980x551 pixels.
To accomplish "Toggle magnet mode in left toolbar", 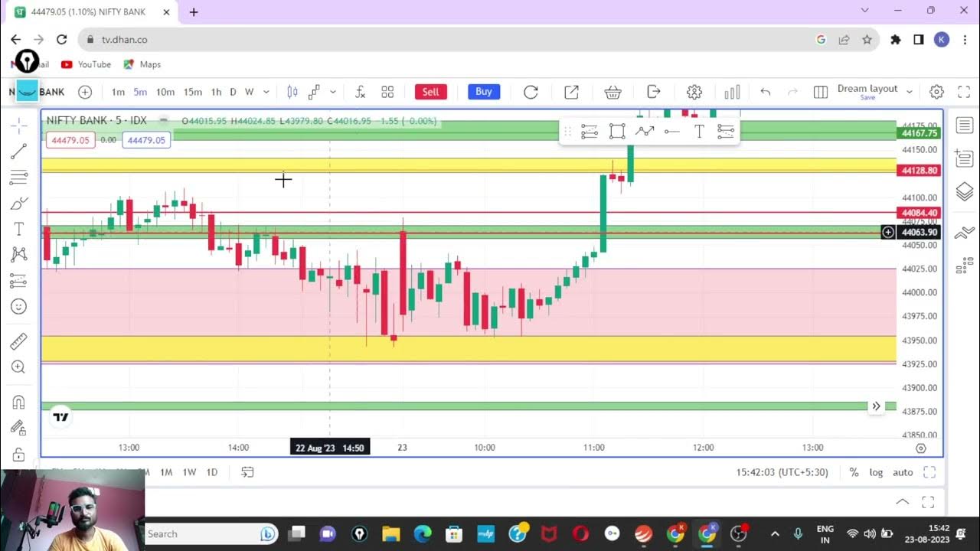I will (x=19, y=403).
